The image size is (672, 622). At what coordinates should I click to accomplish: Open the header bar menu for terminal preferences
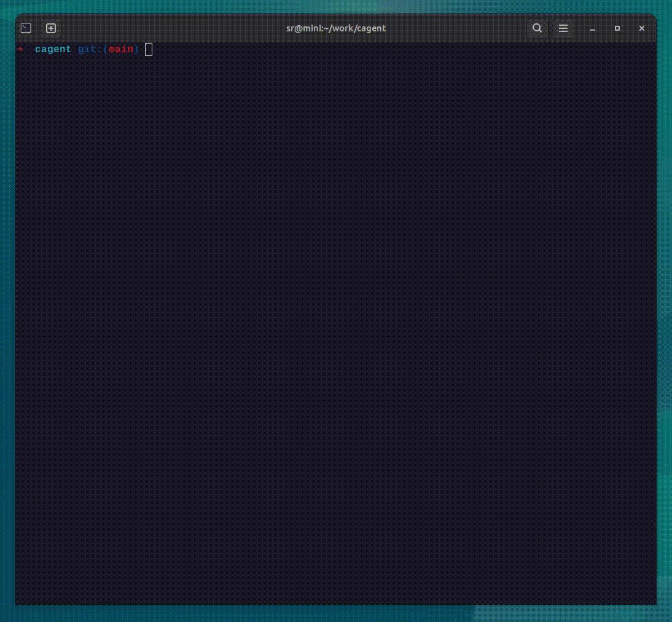pos(563,28)
